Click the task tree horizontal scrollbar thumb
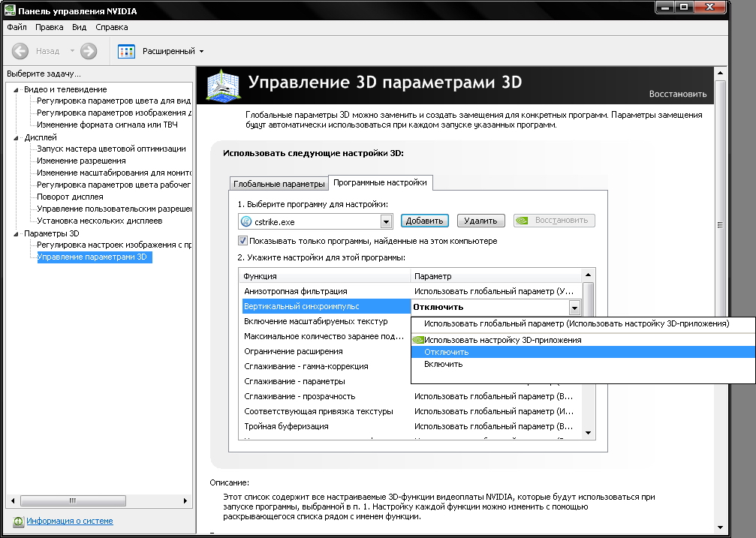 pyautogui.click(x=73, y=501)
